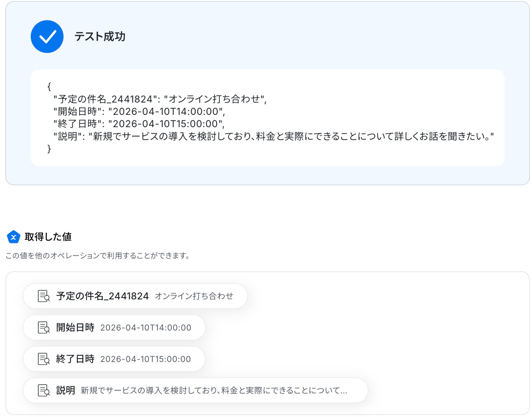532x417 pixels.
Task: Click the "説明" line in the JSON output
Action: (x=273, y=136)
